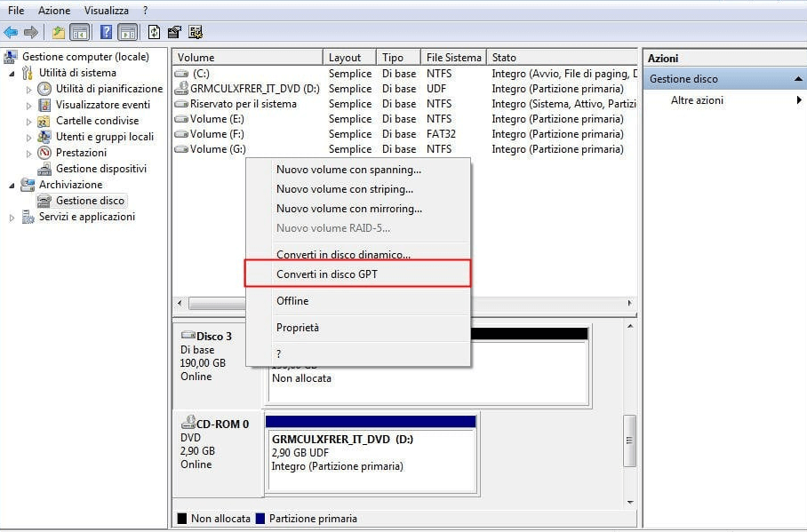The height and width of the screenshot is (532, 807).
Task: Select the GRMCULXFRER_IT_DVD (D:) partition block
Action: click(x=372, y=453)
